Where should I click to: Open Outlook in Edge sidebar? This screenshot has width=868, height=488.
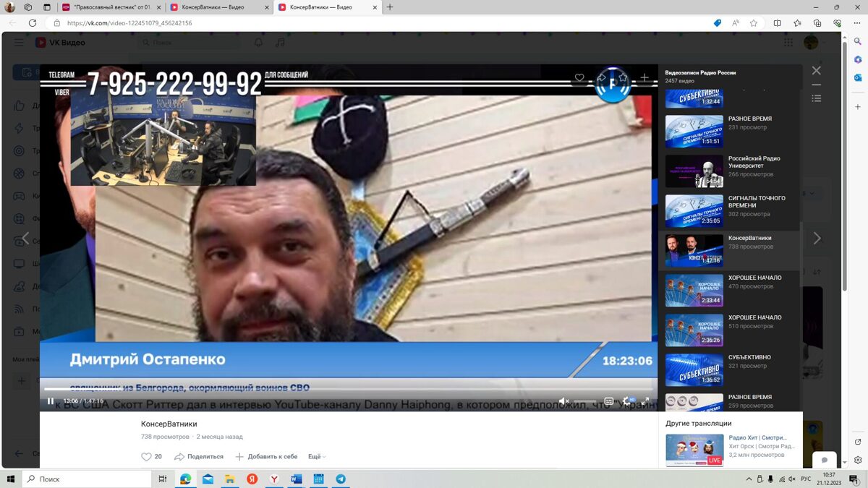[858, 77]
